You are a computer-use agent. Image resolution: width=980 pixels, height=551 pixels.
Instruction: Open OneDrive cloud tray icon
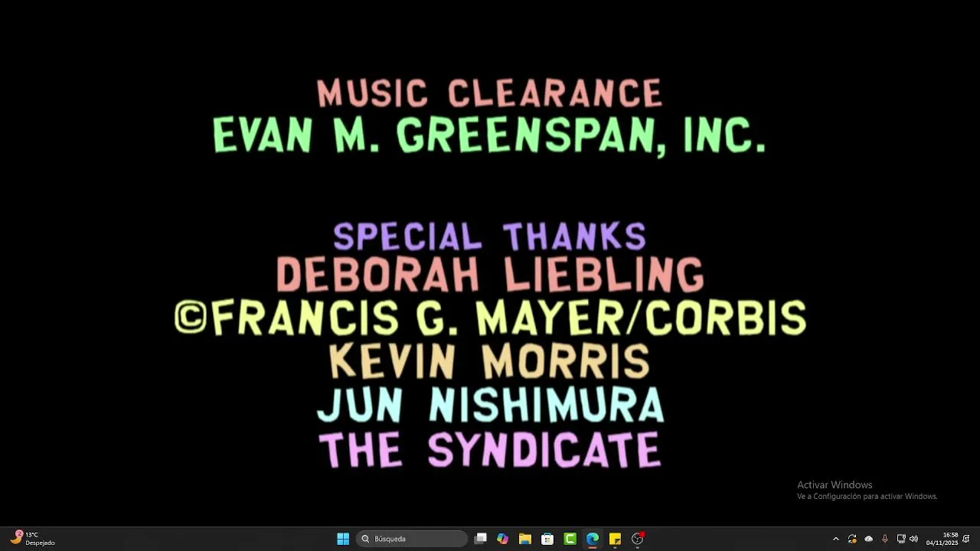tap(868, 539)
